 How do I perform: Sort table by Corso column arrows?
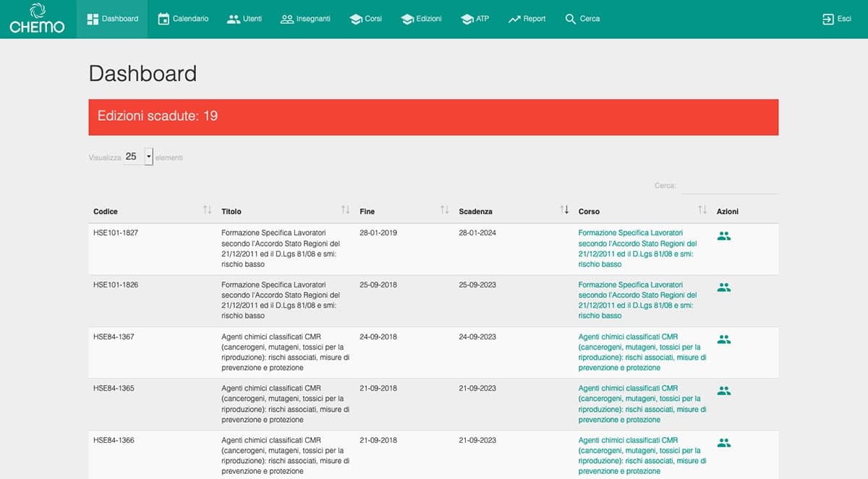pyautogui.click(x=702, y=211)
